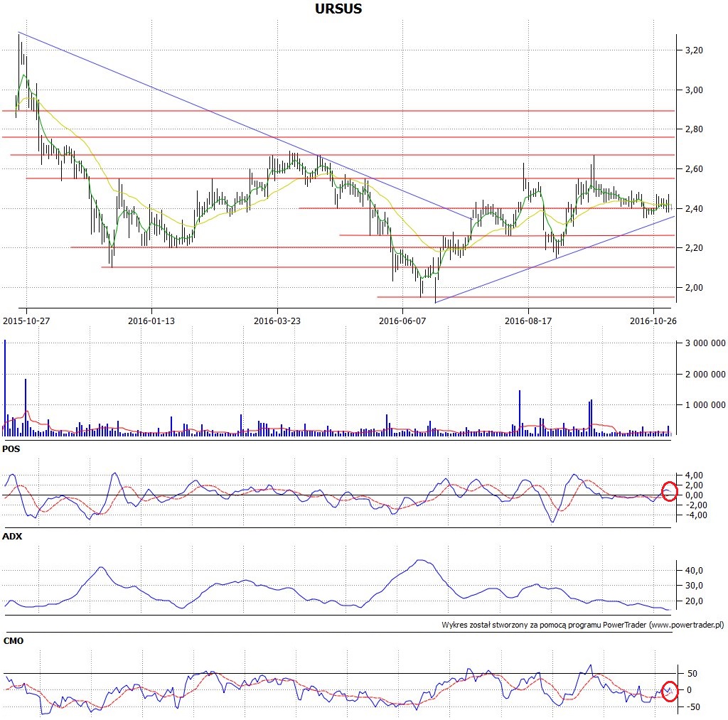Click the 3 000 000 volume label
Image resolution: width=728 pixels, height=720 pixels.
point(705,343)
